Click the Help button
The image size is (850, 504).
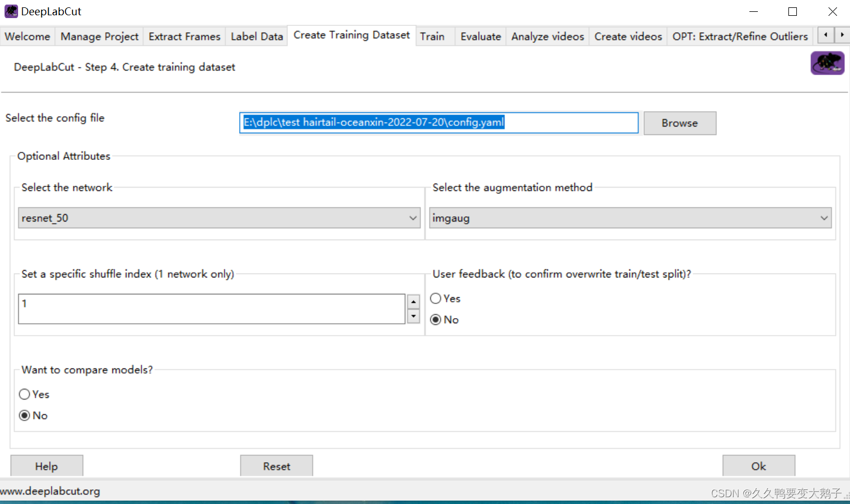click(x=47, y=466)
